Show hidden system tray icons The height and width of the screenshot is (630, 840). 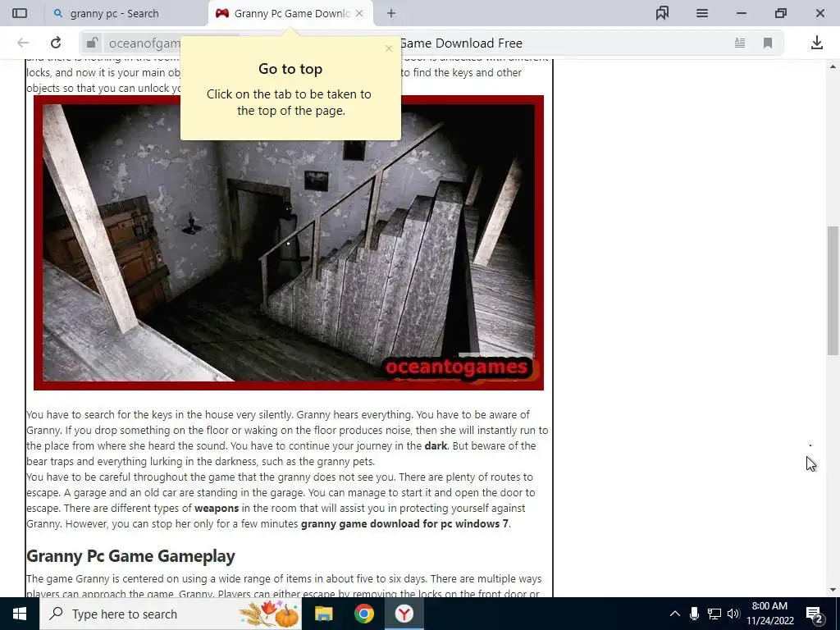(675, 614)
